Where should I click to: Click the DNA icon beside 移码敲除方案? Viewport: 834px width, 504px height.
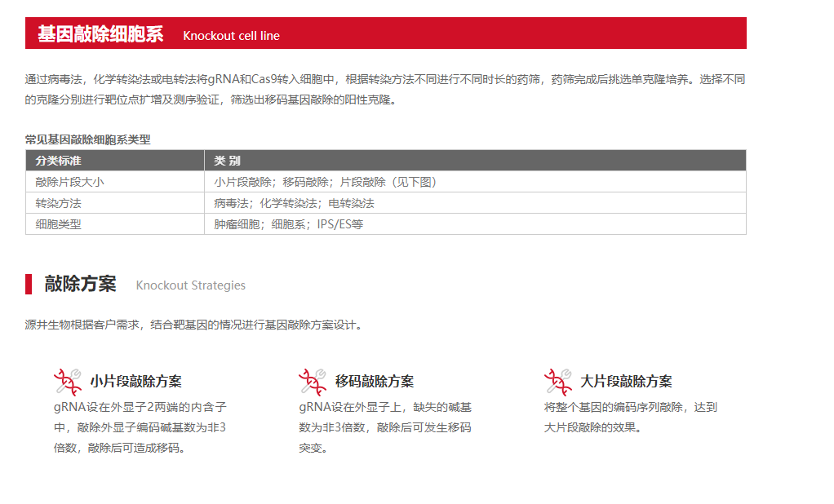coord(313,381)
